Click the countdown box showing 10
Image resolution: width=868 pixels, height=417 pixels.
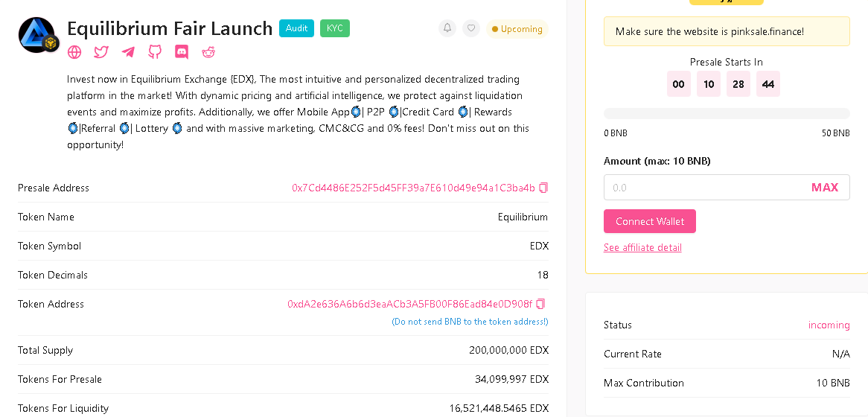tap(709, 84)
